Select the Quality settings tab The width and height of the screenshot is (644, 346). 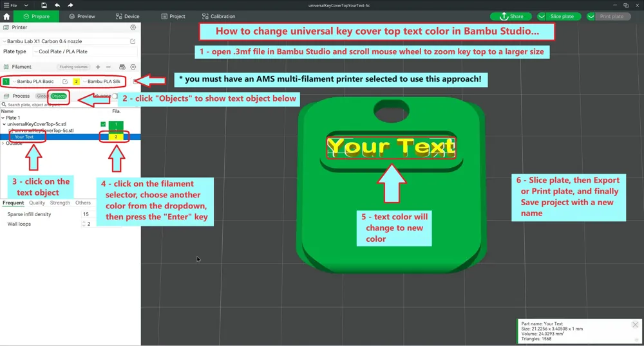(x=37, y=203)
